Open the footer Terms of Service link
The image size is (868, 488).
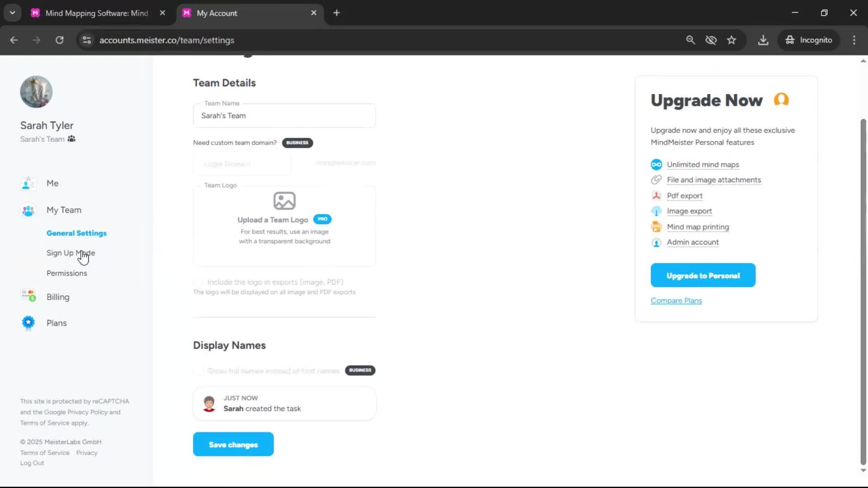pos(45,453)
